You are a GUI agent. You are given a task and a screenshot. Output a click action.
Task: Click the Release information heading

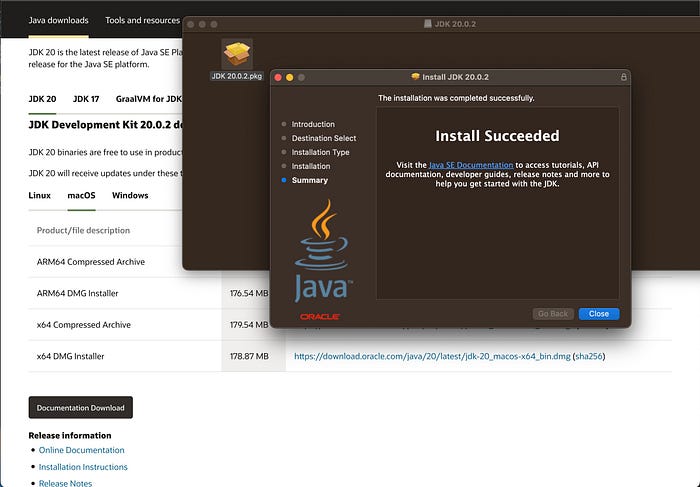70,435
